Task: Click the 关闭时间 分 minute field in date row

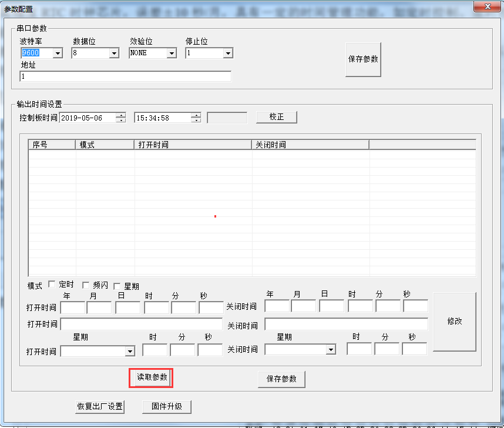Action: click(x=388, y=306)
